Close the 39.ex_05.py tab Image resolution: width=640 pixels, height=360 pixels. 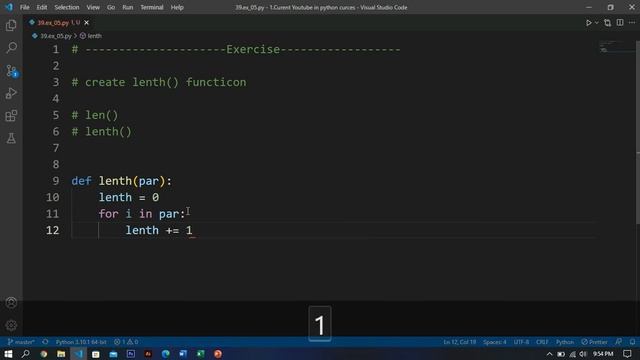pyautogui.click(x=87, y=23)
